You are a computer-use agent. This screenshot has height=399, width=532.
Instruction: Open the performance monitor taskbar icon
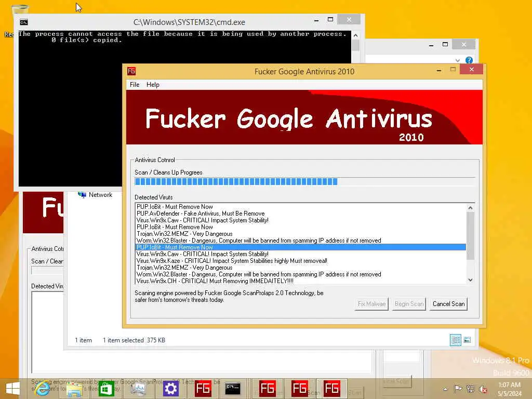[x=138, y=389]
